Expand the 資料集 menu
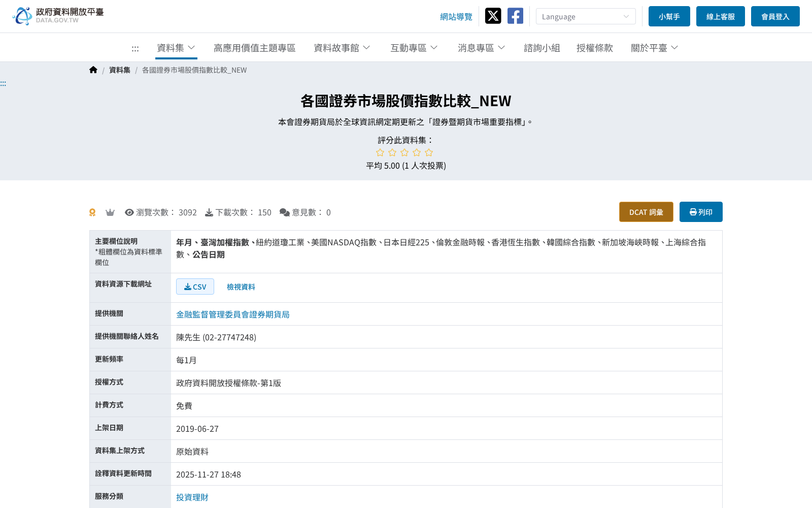 point(176,48)
